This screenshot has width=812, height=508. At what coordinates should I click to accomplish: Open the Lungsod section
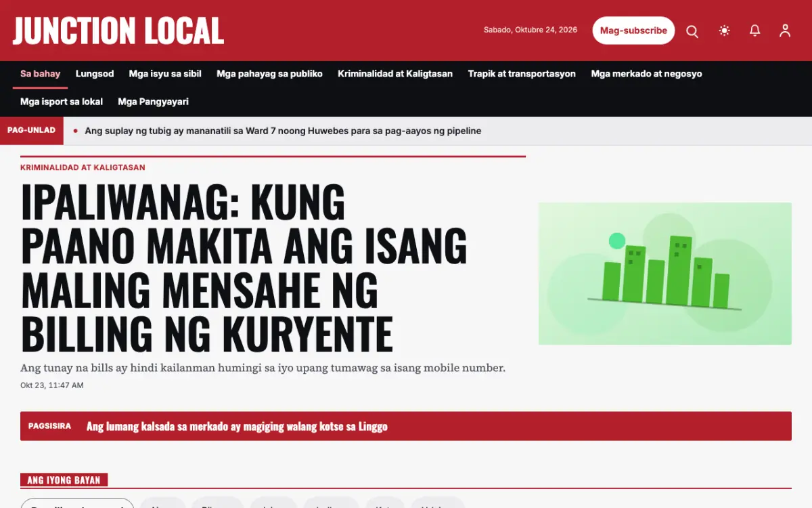tap(95, 74)
